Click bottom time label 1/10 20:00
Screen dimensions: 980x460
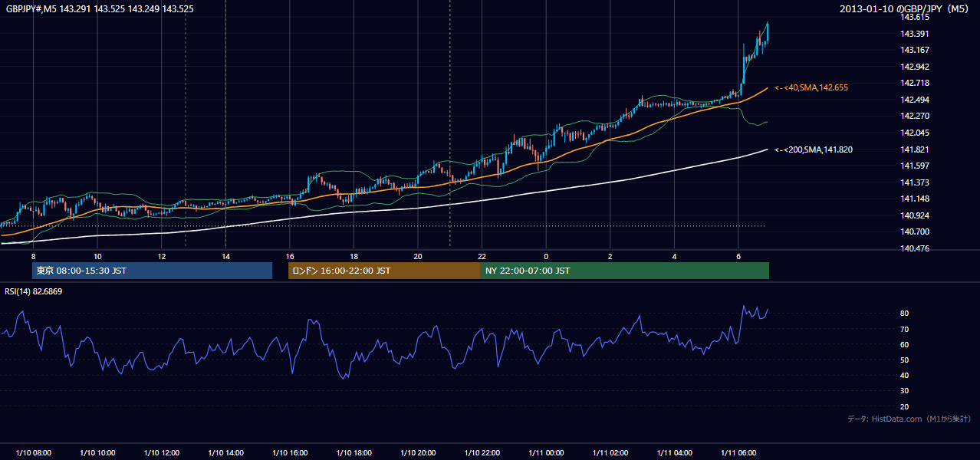(418, 453)
